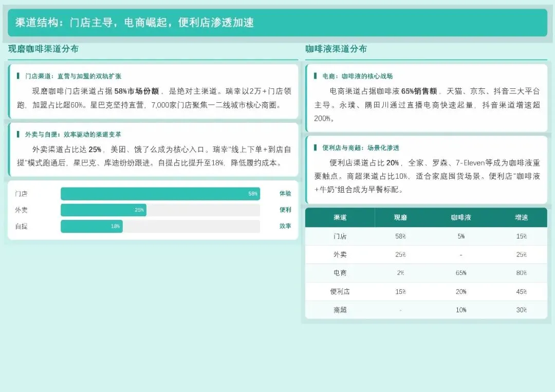Click the paragraph starting "现磨咖啡门店渠道占据"
The image size is (555, 392).
click(154, 98)
